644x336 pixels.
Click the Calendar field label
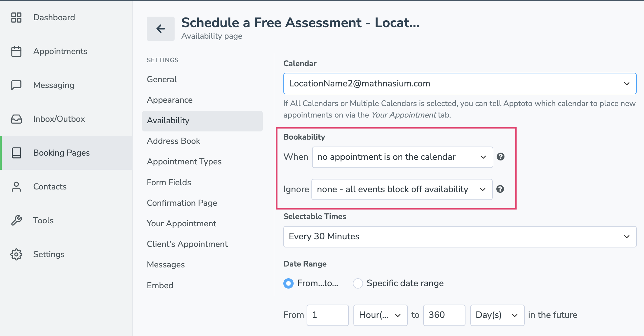300,63
